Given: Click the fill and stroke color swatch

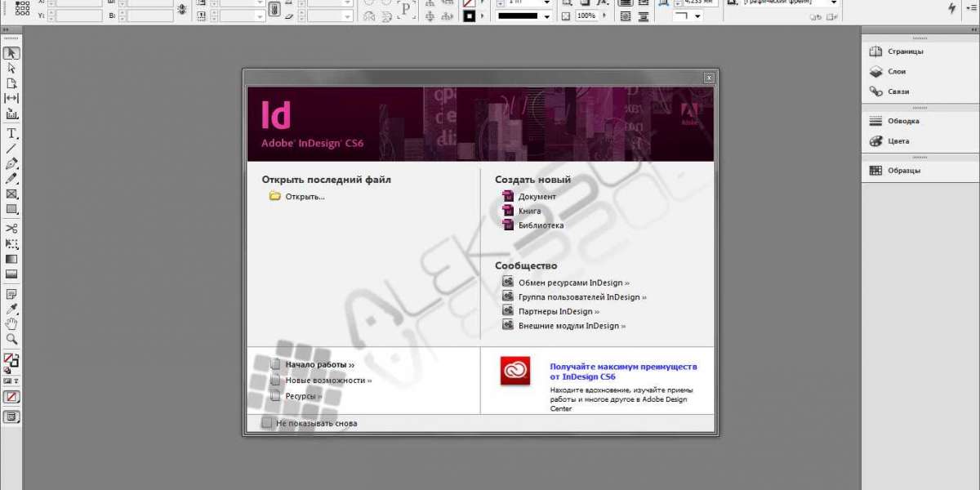Looking at the screenshot, I should point(11,359).
